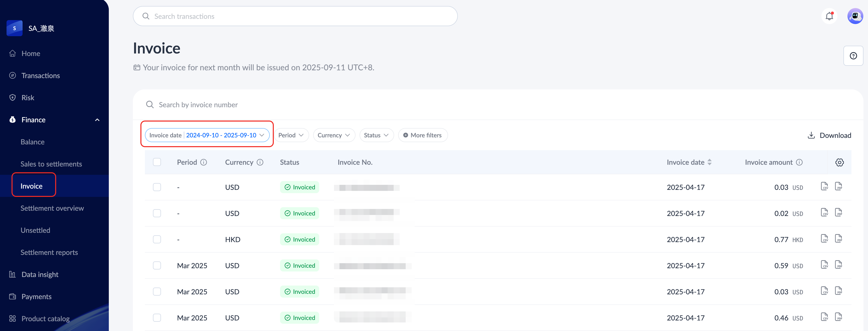
Task: Click the user avatar icon
Action: 855,16
